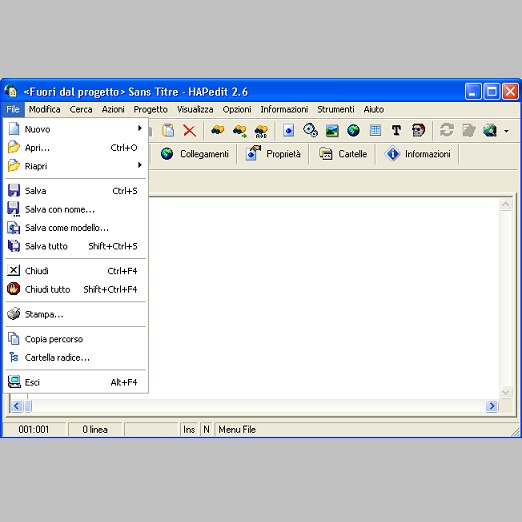Choose Chiudi tutto from the menu

[75, 289]
